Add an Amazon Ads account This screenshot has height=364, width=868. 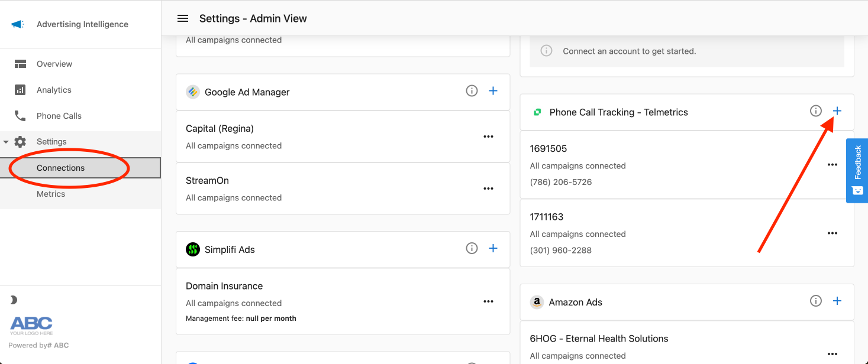(x=837, y=301)
